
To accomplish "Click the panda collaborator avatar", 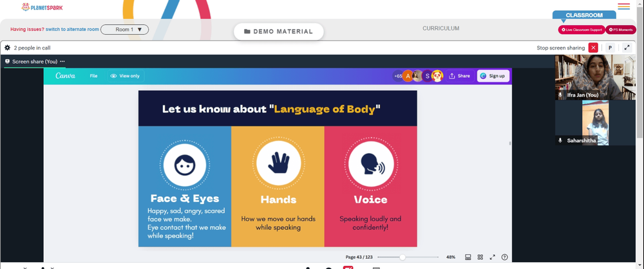I will tap(437, 76).
